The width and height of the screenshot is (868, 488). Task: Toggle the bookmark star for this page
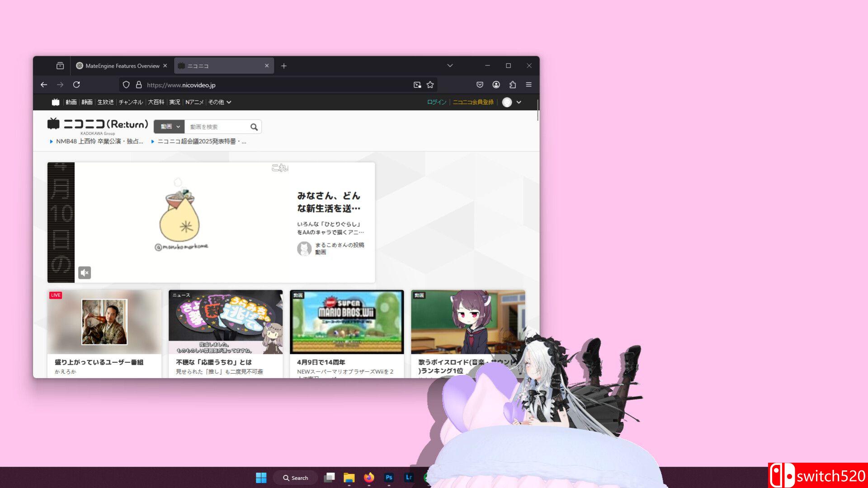coord(429,84)
